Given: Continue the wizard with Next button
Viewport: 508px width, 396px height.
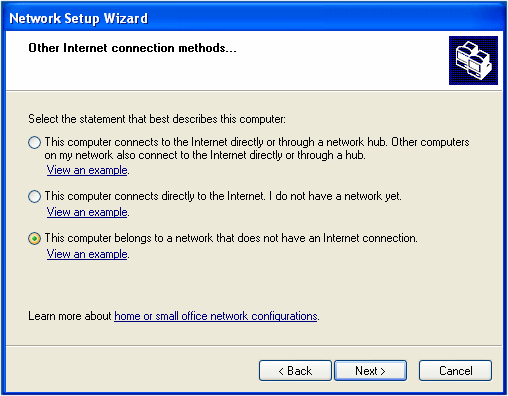Looking at the screenshot, I should [370, 370].
